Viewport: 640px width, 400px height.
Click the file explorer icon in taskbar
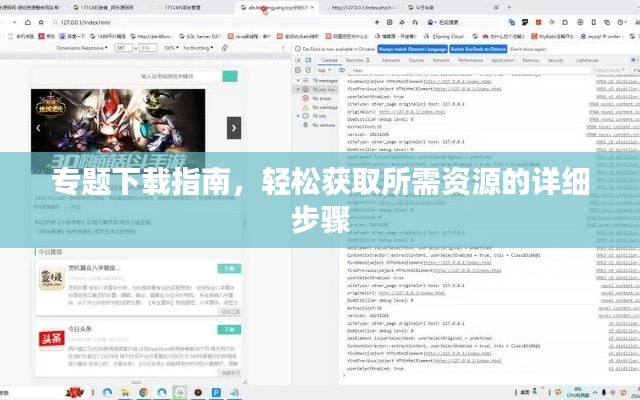tap(125, 393)
